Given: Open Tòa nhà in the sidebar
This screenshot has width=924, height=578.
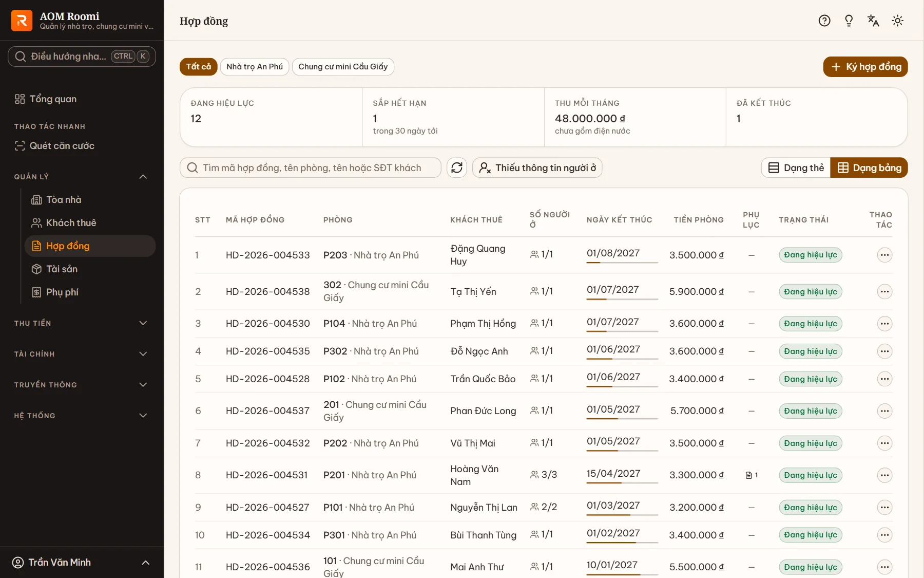Looking at the screenshot, I should point(90,200).
